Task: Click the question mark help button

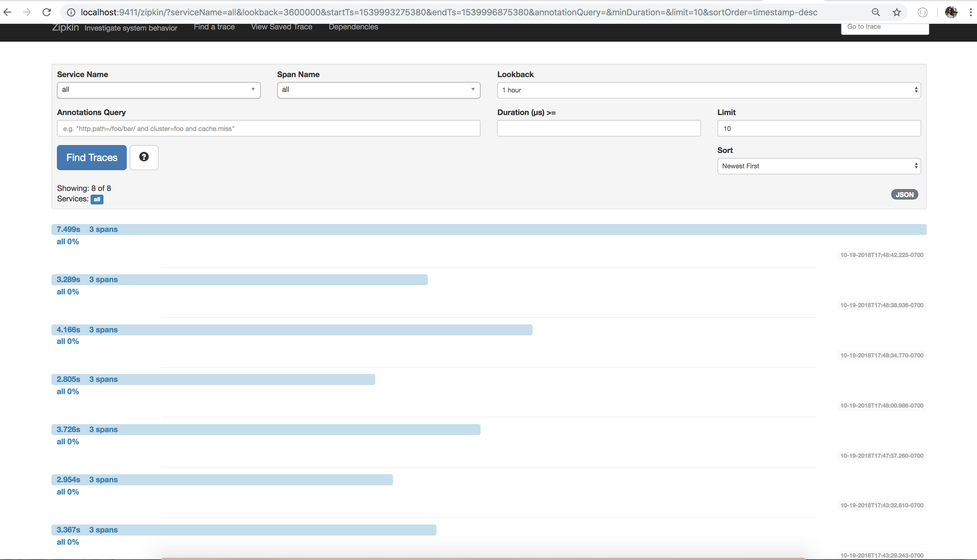Action: click(144, 157)
